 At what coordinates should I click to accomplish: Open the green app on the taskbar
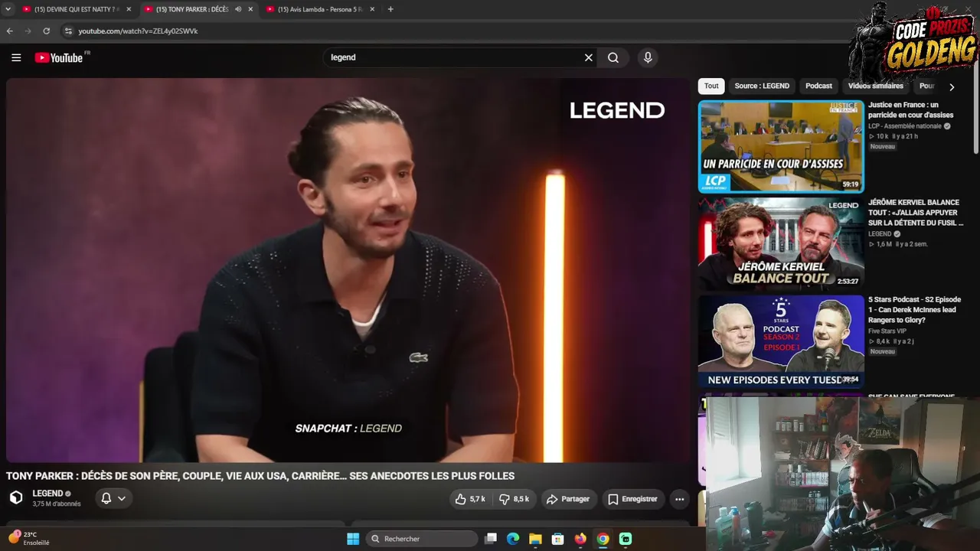click(x=626, y=539)
